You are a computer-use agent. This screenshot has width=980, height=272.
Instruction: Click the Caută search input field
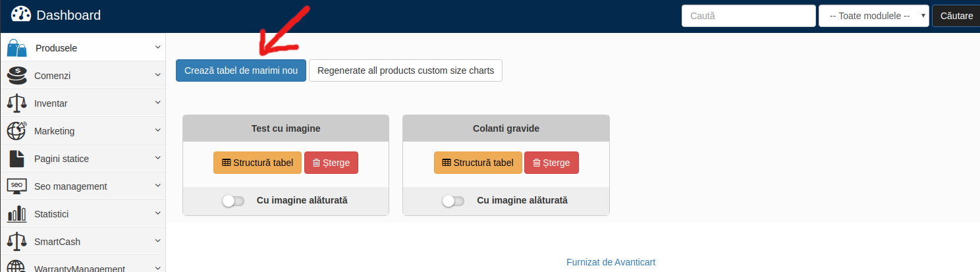tap(749, 16)
